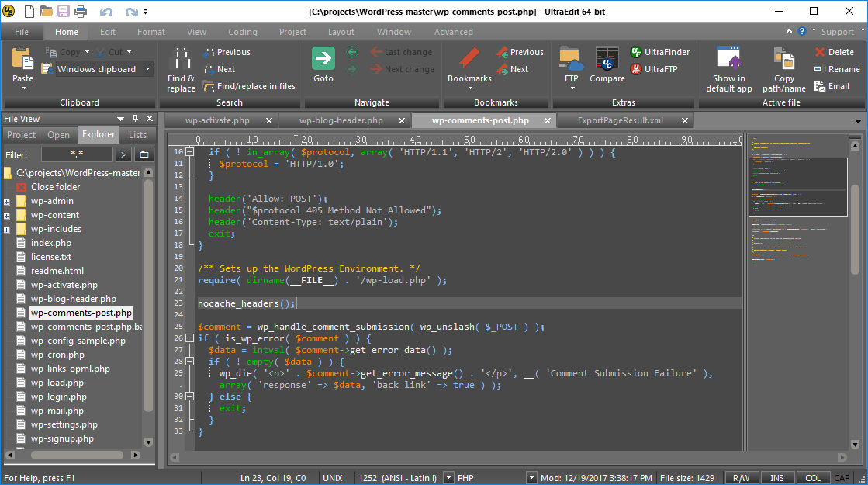Toggle the R/W read-write status indicator
Screen dimensions: 868x485
pos(741,478)
